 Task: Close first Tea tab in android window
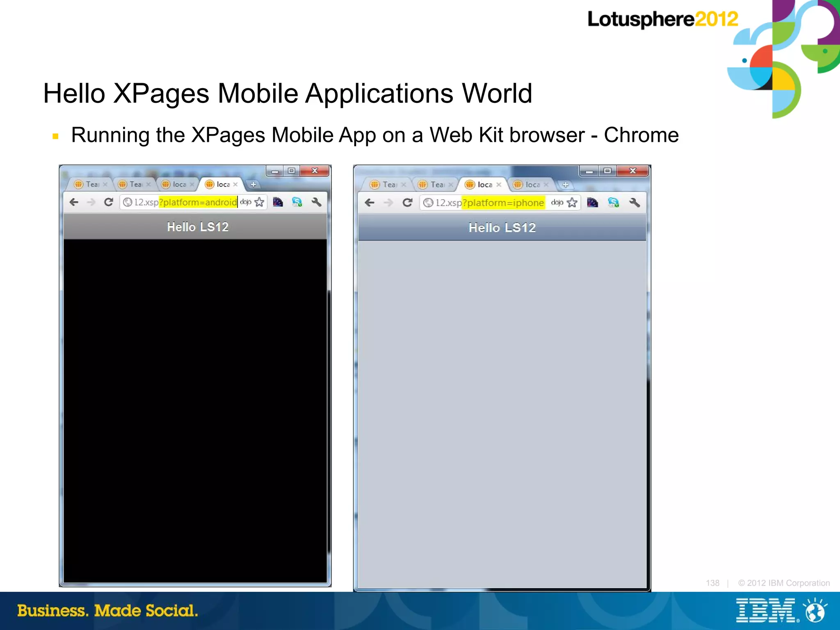tap(105, 184)
